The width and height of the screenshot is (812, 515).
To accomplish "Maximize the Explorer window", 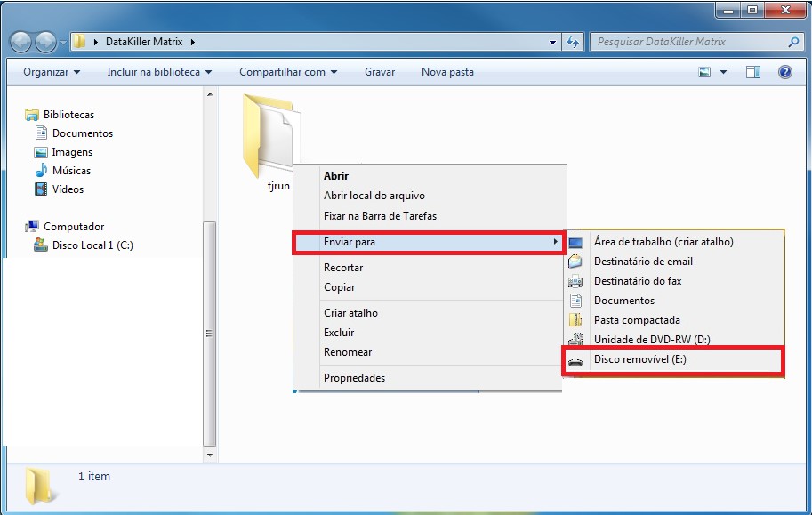I will 752,10.
